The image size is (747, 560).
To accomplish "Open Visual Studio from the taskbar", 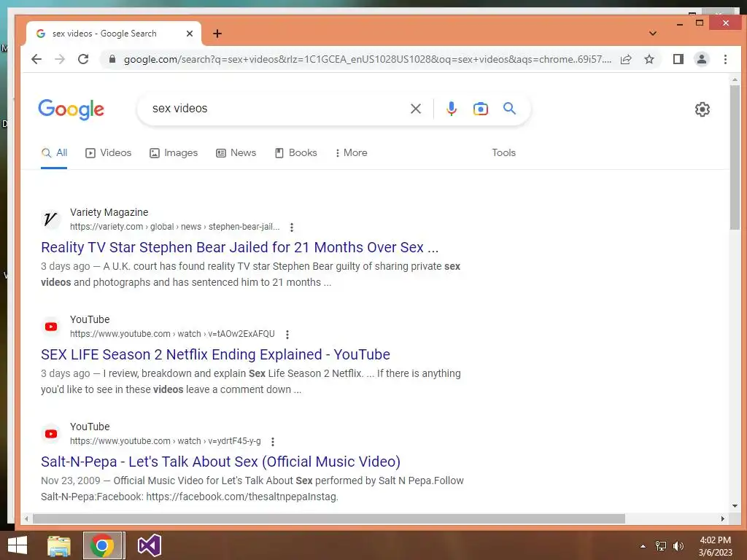I will 149,545.
